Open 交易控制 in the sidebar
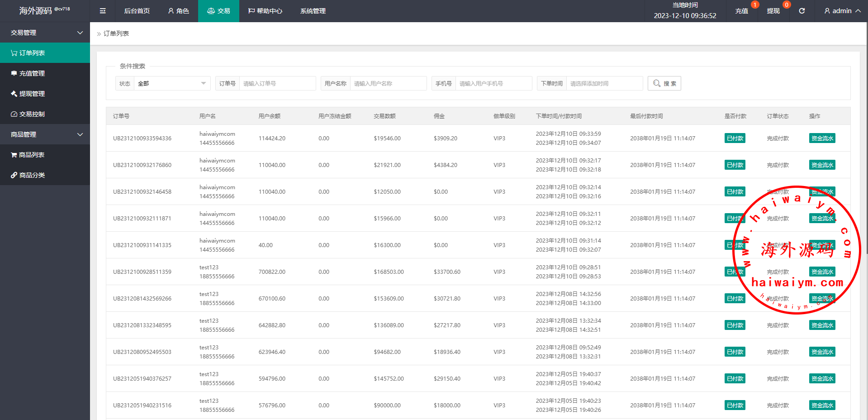 (x=32, y=114)
